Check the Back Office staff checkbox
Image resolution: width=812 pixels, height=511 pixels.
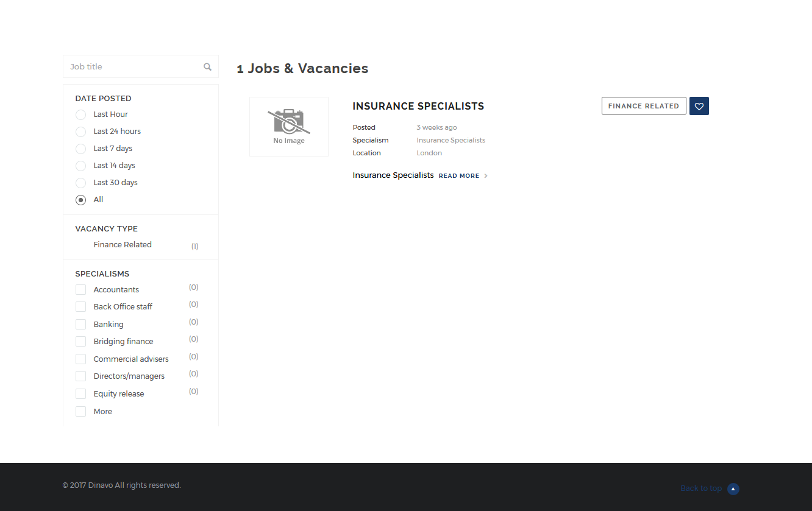(80, 306)
